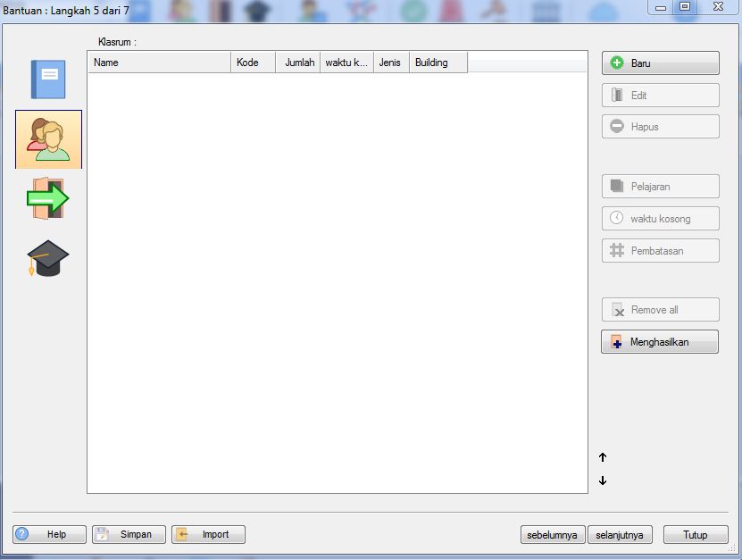Sort by the Building column header
Screen dimensions: 742x560
coord(438,63)
